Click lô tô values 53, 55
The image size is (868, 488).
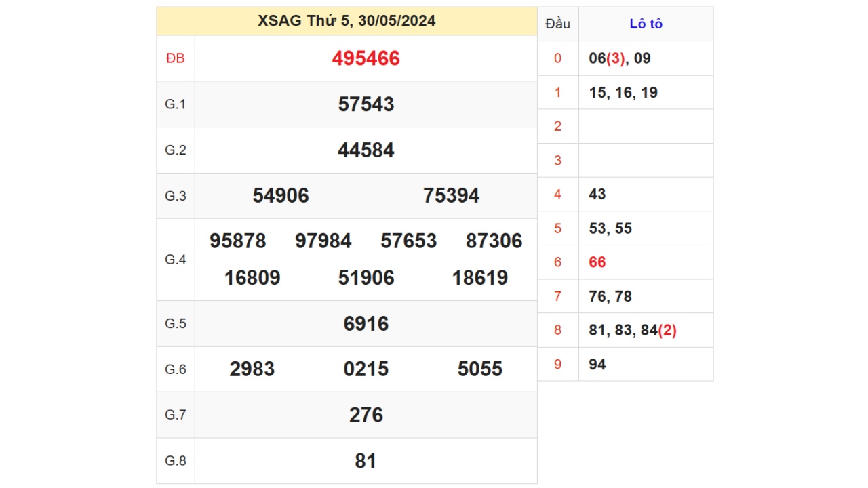(610, 228)
